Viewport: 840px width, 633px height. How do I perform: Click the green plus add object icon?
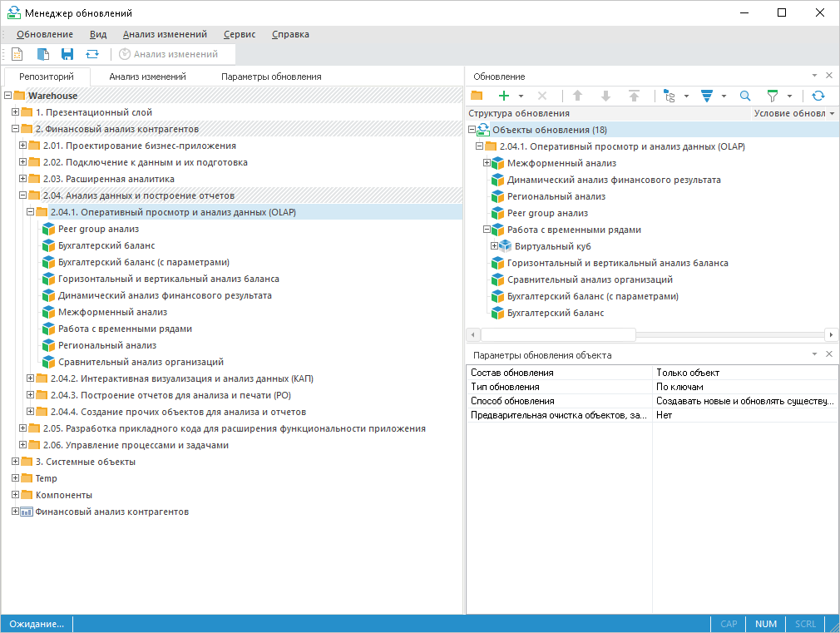pos(503,96)
